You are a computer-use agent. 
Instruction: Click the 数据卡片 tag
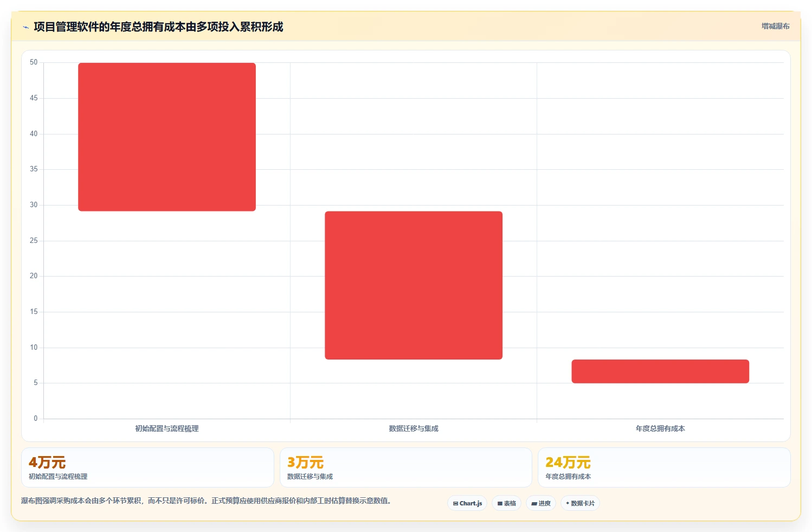[x=580, y=503]
